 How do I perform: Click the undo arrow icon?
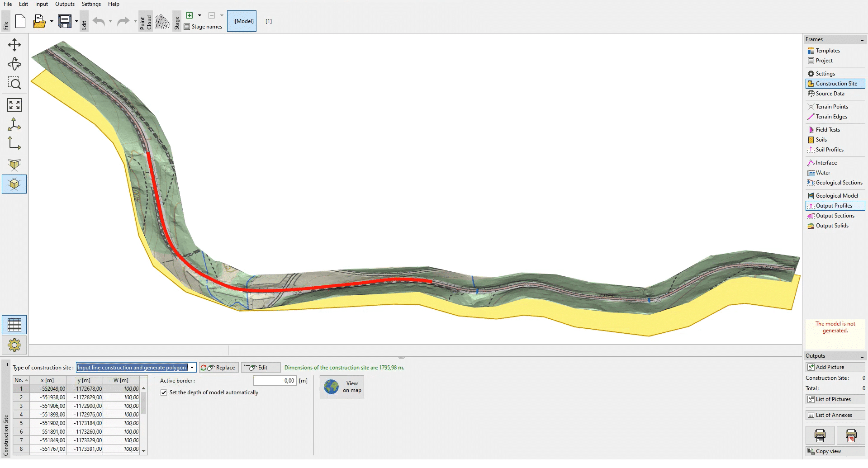point(99,21)
